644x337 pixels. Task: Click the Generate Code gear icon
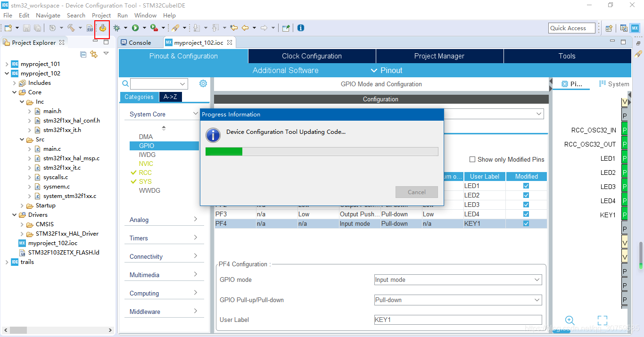tap(102, 28)
